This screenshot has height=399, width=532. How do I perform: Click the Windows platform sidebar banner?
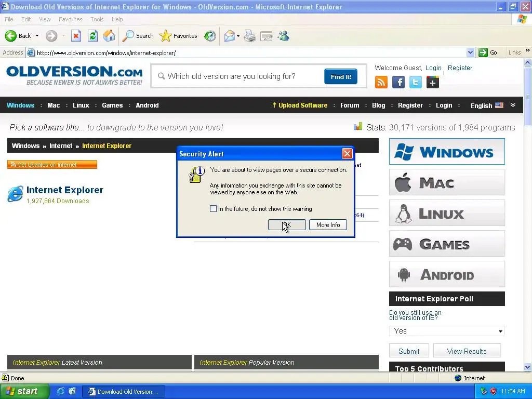[x=447, y=151]
